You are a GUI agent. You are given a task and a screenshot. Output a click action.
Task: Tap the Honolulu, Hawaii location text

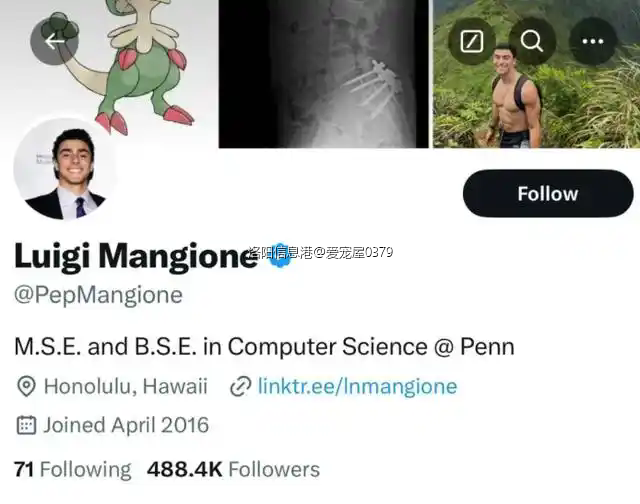(126, 387)
